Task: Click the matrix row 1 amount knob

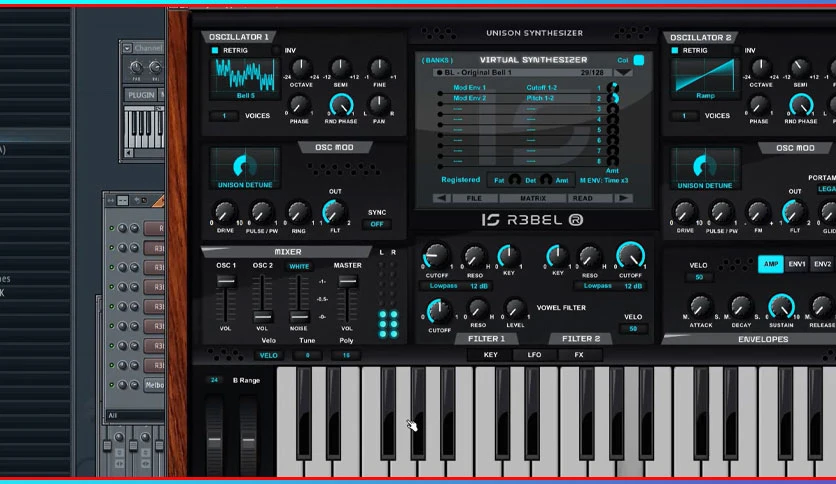Action: pos(613,87)
